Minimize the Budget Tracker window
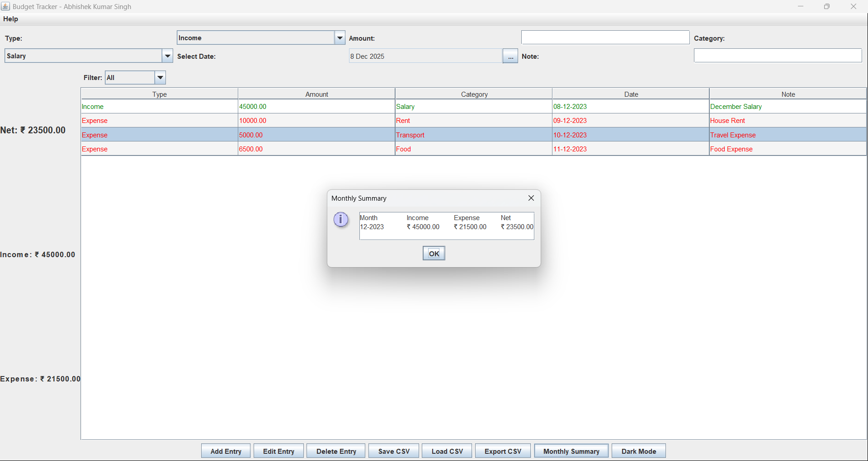Screen dimensions: 868x461 point(801,6)
